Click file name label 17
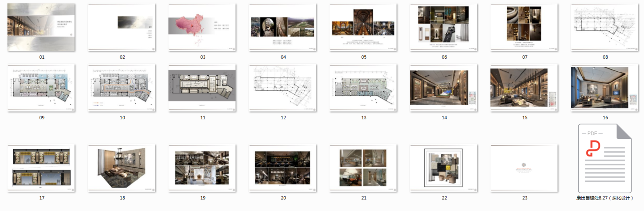Screen dimensions: 644x211 pyautogui.click(x=42, y=198)
